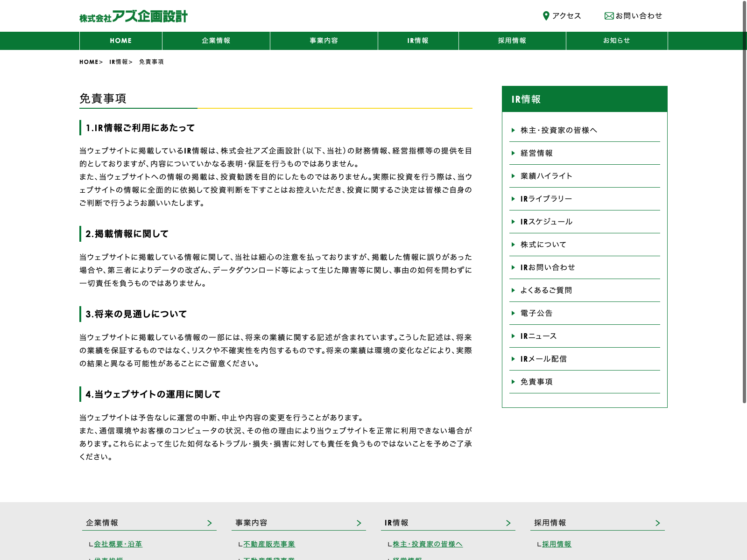The width and height of the screenshot is (747, 560).
Task: Open the 不動産販売事業 footer link
Action: pyautogui.click(x=269, y=544)
